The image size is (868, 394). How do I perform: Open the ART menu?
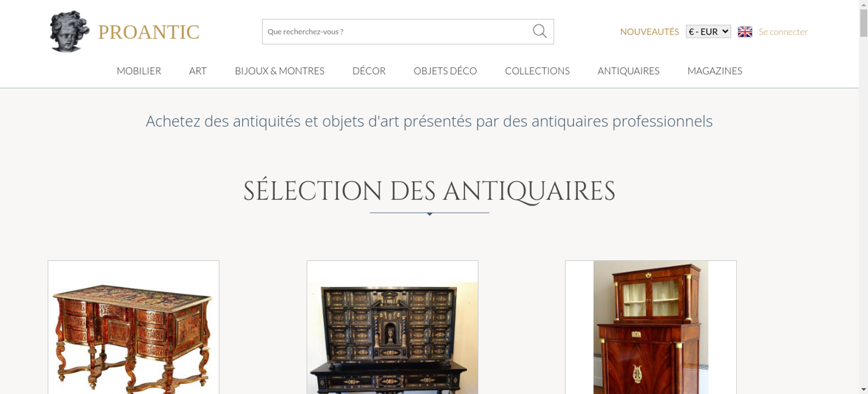point(198,71)
